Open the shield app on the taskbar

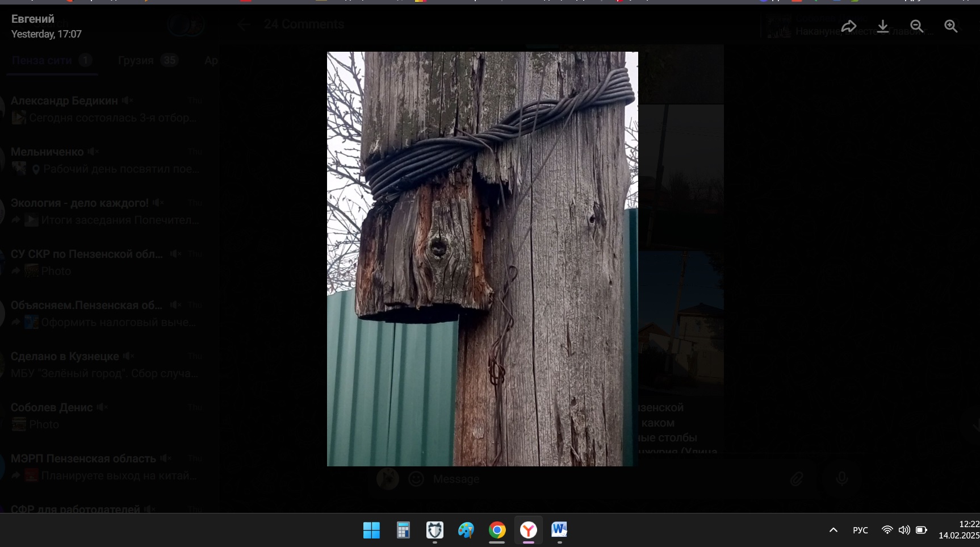435,530
